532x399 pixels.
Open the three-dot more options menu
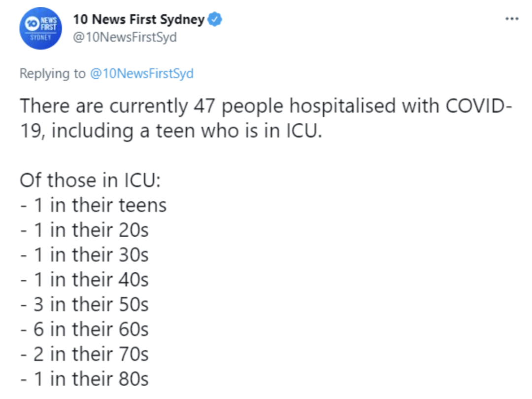click(512, 19)
